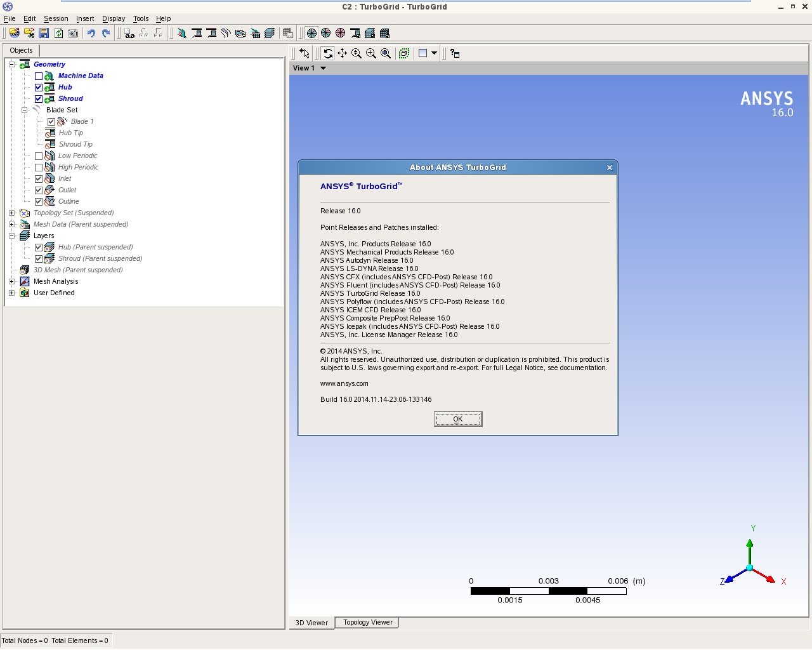
Task: Enable the High Periodic checkbox
Action: [x=39, y=168]
